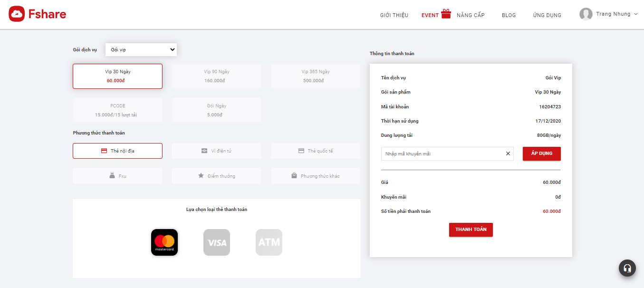Choose Thẻ quốc tế payment method

(x=316, y=151)
